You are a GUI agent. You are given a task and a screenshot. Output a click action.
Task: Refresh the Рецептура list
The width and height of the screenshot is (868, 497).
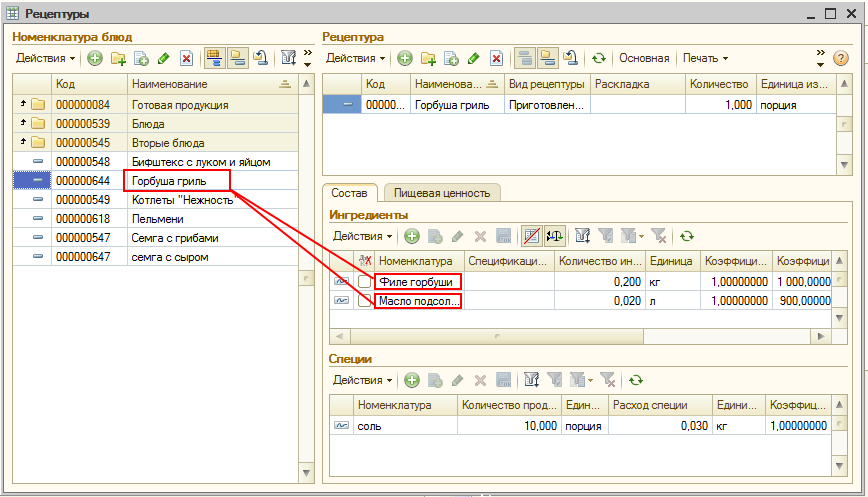pyautogui.click(x=599, y=59)
